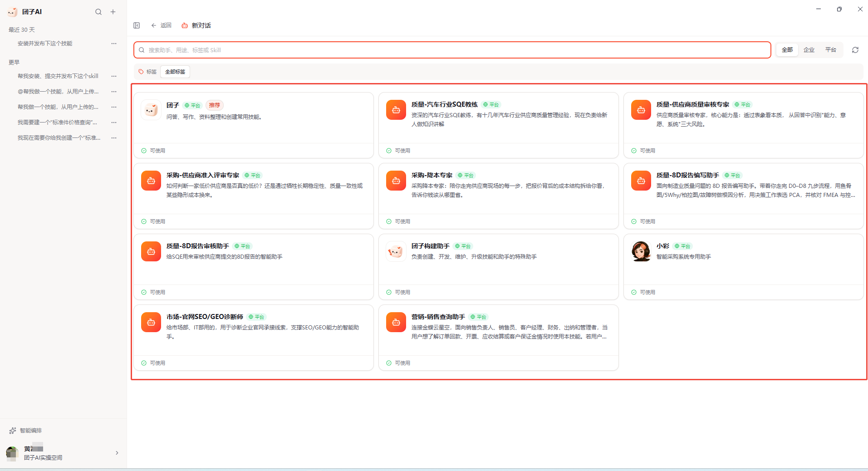Switch the filter to 平台
Image resolution: width=868 pixels, height=471 pixels.
[x=831, y=50]
